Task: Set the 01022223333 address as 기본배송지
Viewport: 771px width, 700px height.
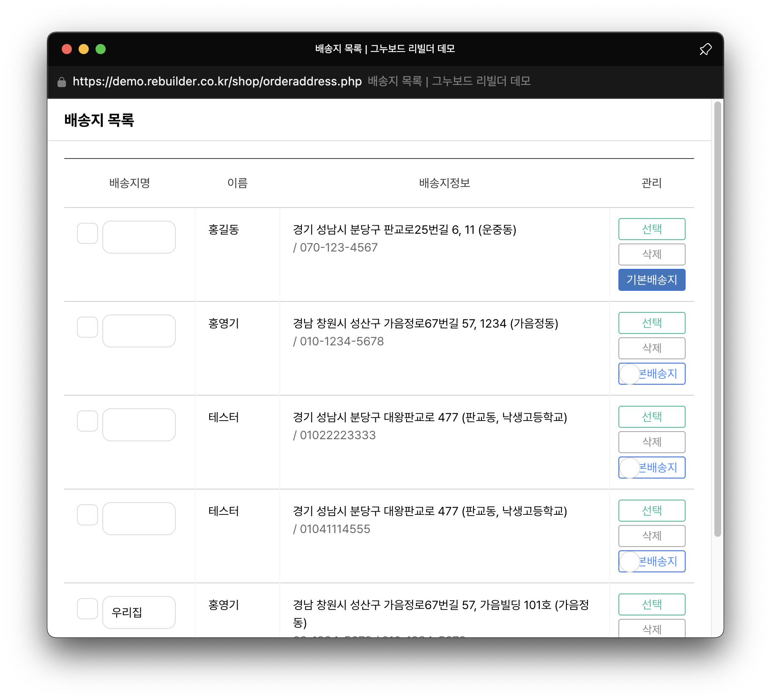Action: click(652, 468)
